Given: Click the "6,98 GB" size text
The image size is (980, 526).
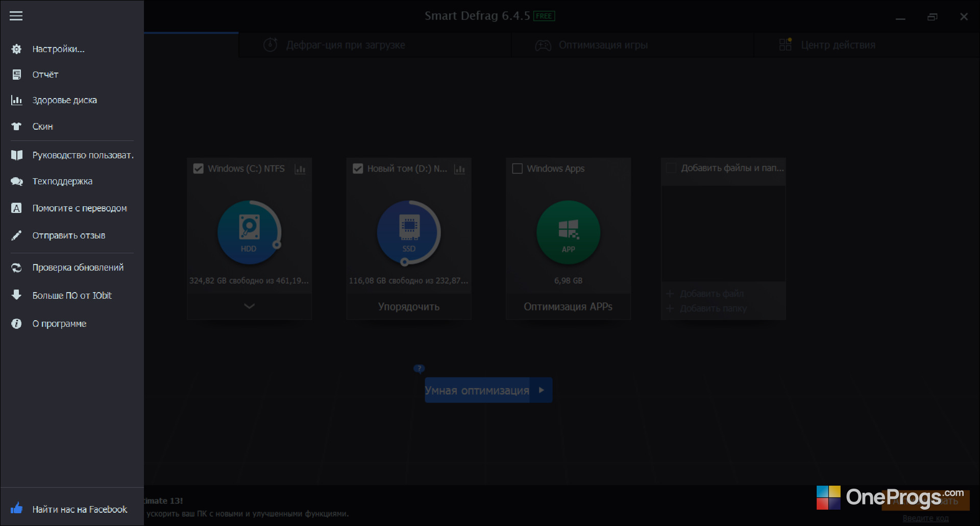Looking at the screenshot, I should click(568, 280).
